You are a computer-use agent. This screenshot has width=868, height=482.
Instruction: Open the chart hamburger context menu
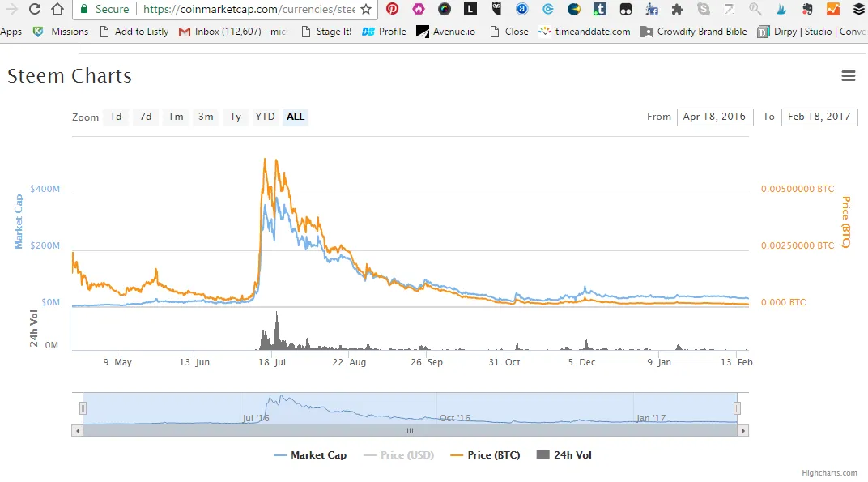point(848,76)
